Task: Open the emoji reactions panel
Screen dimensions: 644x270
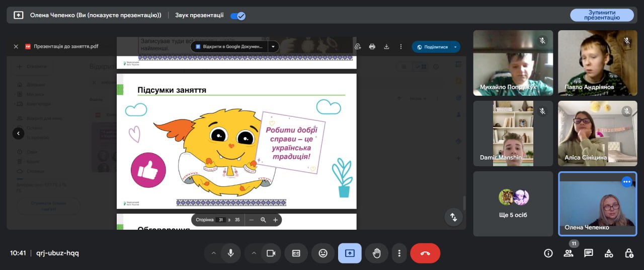Action: (323, 253)
